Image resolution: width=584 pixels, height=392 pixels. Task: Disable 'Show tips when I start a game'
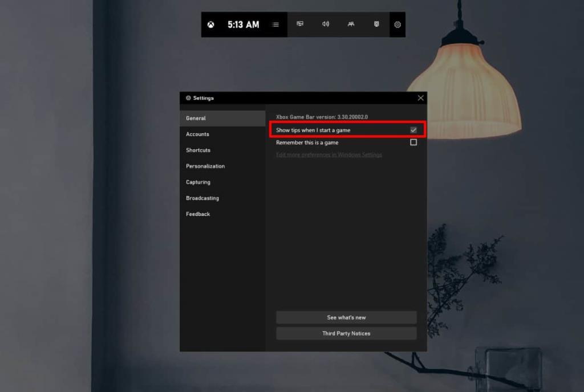coord(413,129)
